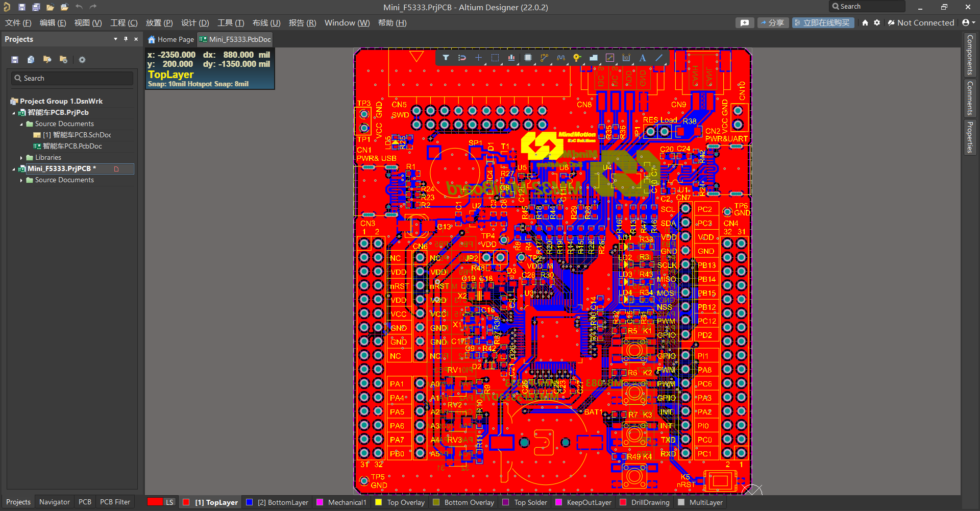The image size is (980, 511).
Task: Choose the place component chip icon
Action: coord(528,58)
